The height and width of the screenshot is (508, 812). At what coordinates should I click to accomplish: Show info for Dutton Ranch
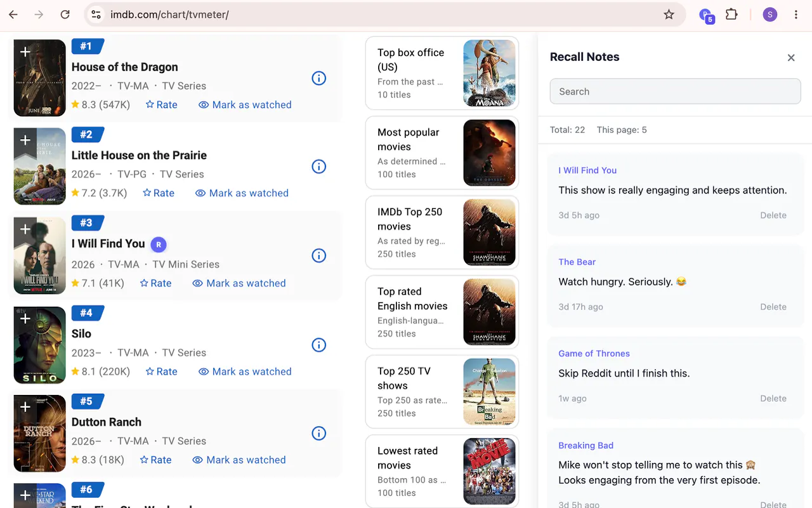(319, 433)
